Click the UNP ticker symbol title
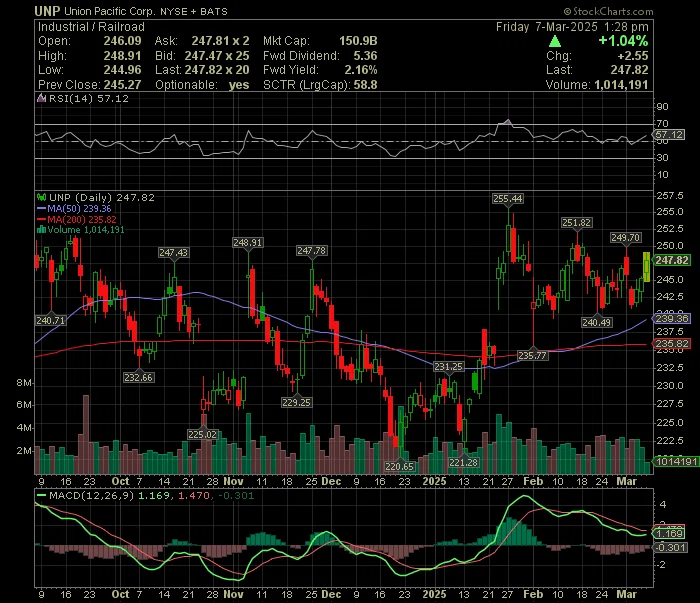 pyautogui.click(x=47, y=11)
